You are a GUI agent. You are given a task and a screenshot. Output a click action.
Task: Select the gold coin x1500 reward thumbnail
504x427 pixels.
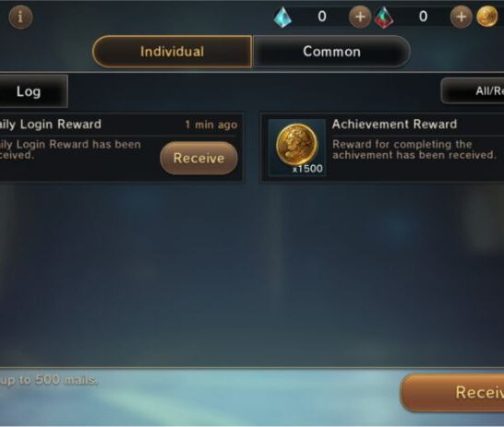pyautogui.click(x=297, y=148)
